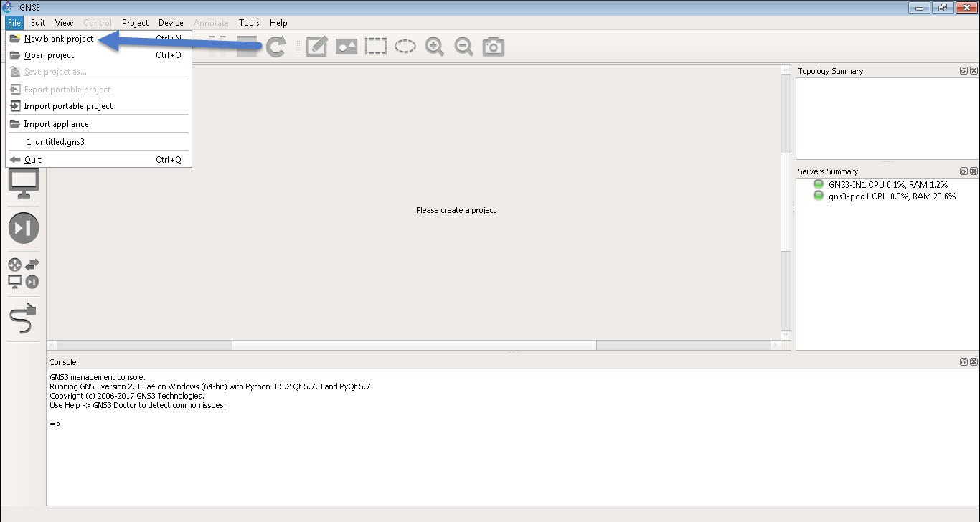Undock the Servers Summary panel
The height and width of the screenshot is (522, 980).
click(x=963, y=171)
